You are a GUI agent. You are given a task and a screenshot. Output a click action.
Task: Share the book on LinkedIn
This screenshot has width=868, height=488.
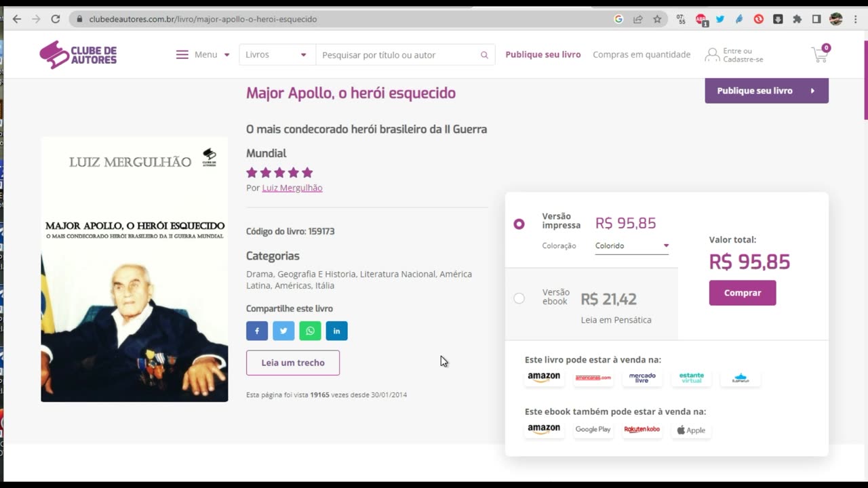pyautogui.click(x=336, y=331)
